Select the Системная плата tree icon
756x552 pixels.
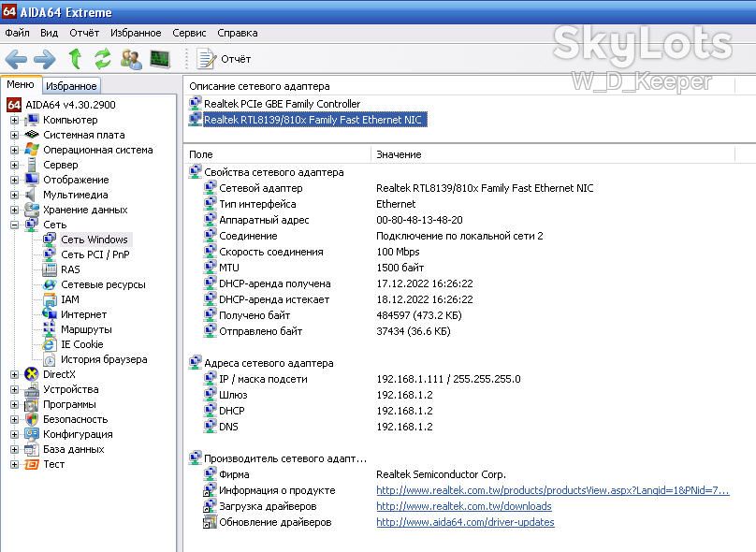(32, 135)
